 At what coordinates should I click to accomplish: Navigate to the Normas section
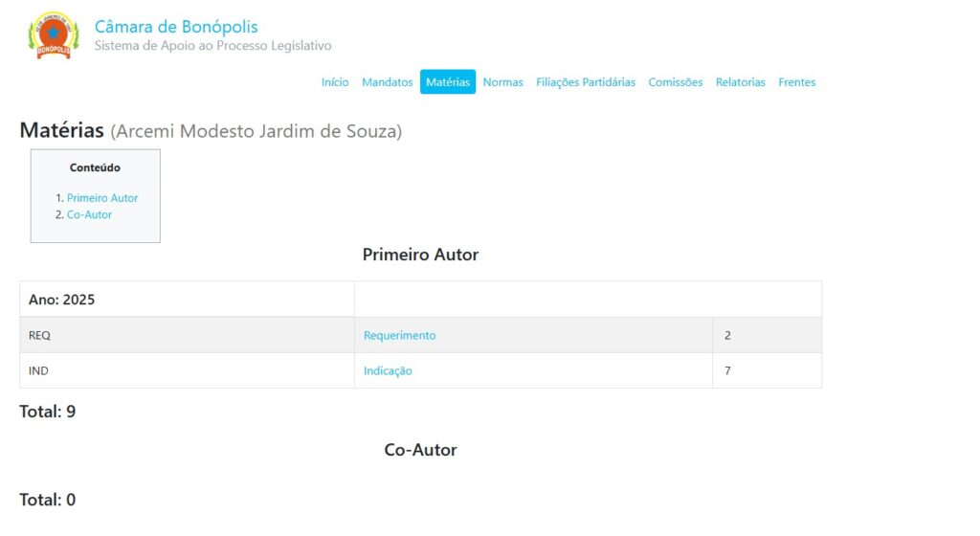(x=502, y=82)
